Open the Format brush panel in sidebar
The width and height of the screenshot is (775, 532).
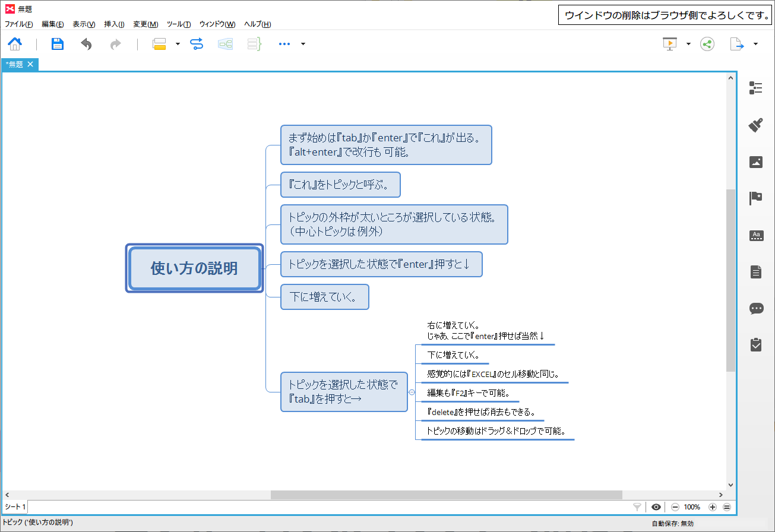click(x=756, y=125)
